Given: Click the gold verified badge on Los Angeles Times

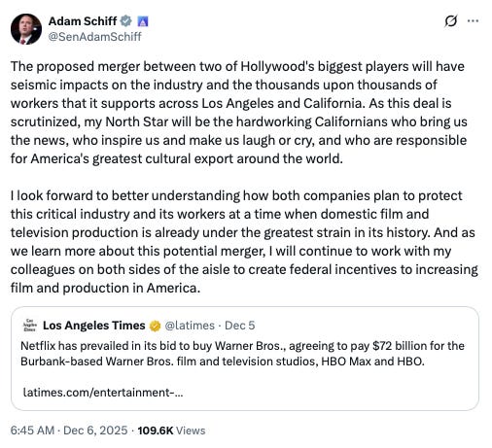Looking at the screenshot, I should click(x=156, y=326).
